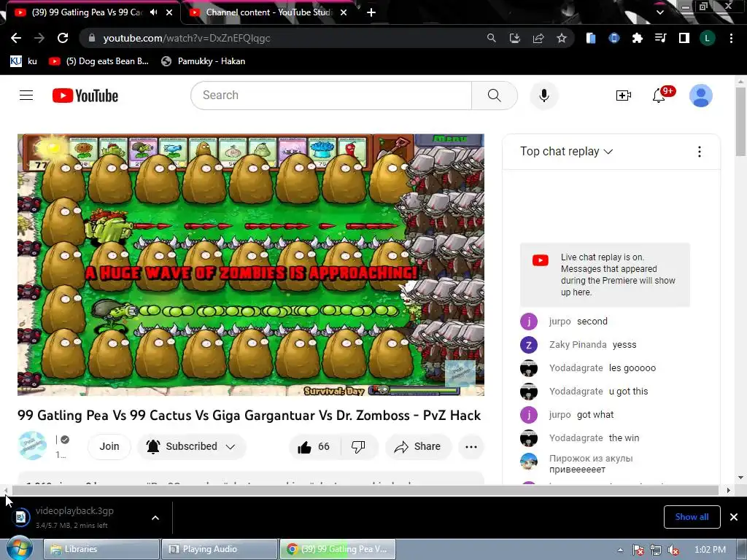Open the videoplayback.3gp download item
Viewport: 747px width, 560px height.
(x=74, y=517)
